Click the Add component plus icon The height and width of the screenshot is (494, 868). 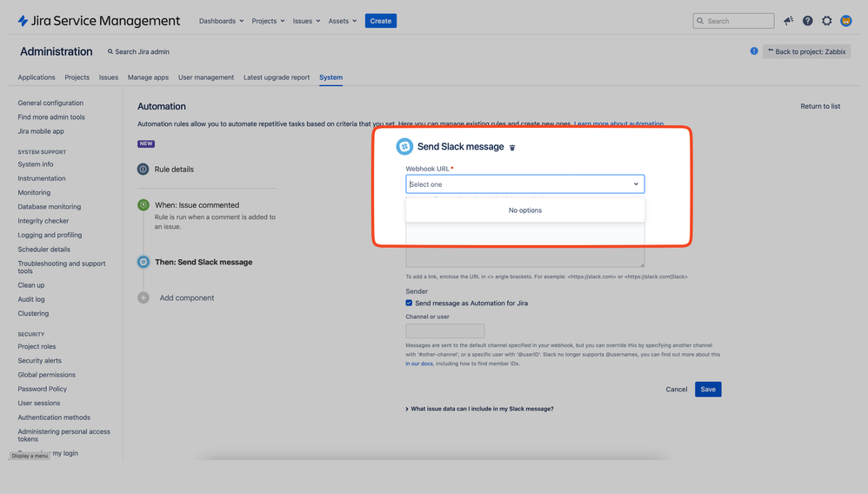tap(144, 298)
